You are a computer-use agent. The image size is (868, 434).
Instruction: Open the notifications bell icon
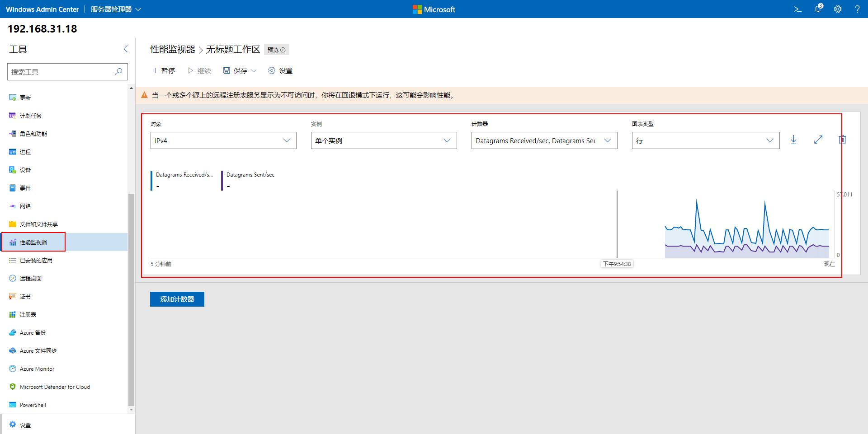coord(818,9)
